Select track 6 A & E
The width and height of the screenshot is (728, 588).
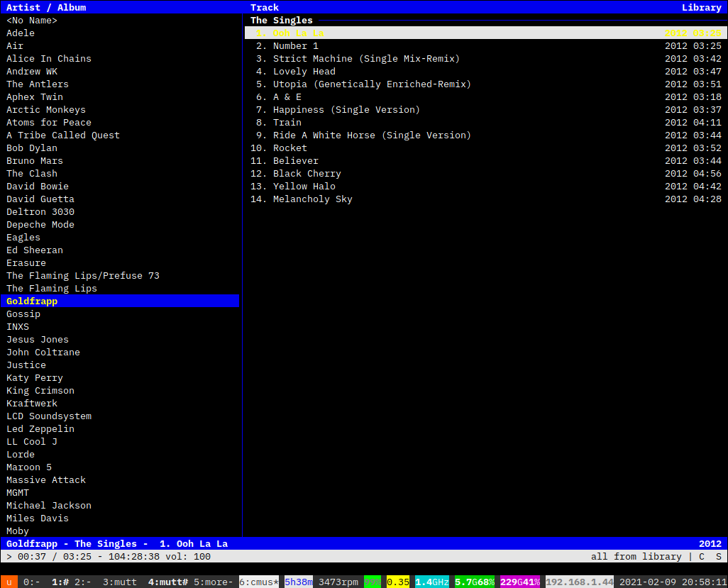(486, 97)
